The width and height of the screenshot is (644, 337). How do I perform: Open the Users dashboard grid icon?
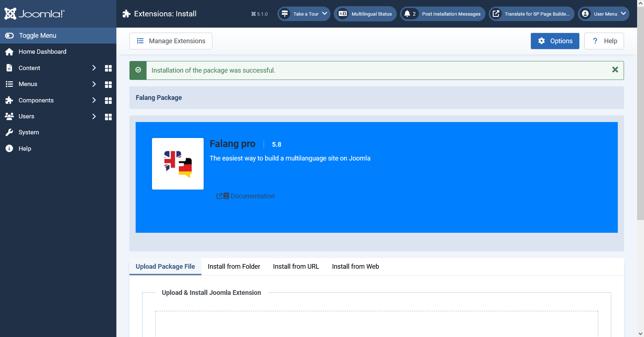tap(108, 117)
